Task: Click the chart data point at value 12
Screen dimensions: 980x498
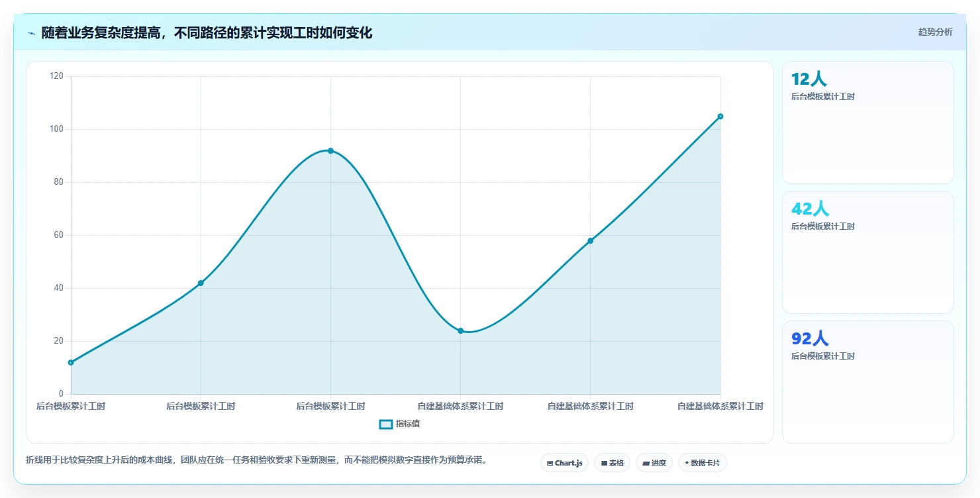Action: (x=71, y=362)
